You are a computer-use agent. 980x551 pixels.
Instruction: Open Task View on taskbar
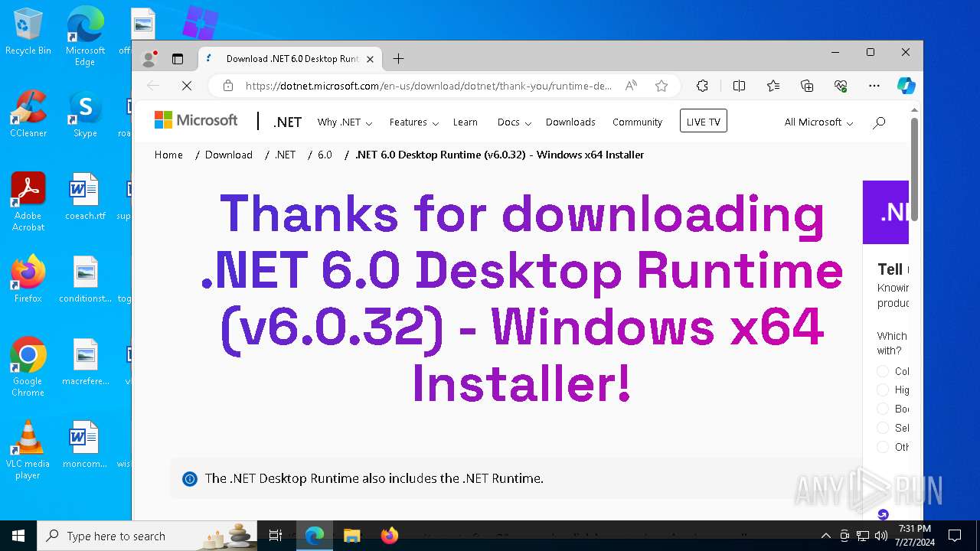276,536
